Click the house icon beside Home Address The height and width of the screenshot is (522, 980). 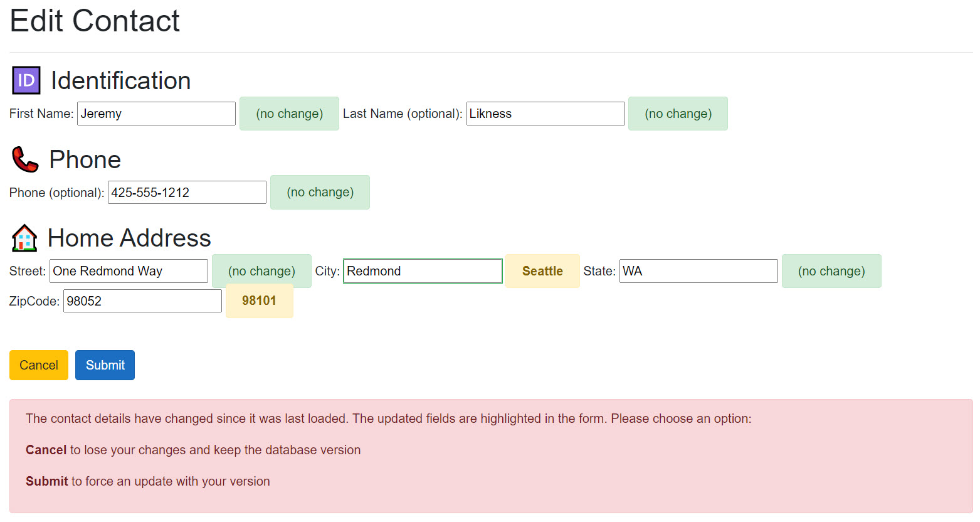point(24,238)
